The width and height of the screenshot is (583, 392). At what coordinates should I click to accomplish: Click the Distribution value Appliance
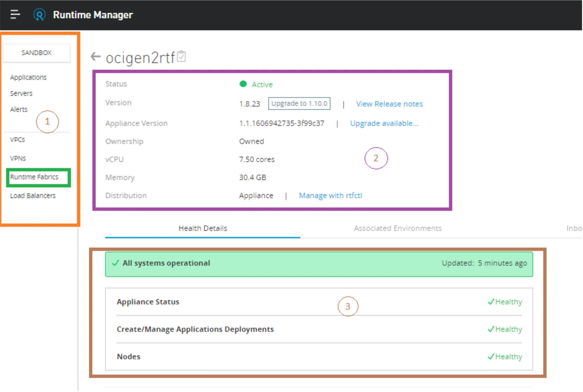tap(256, 195)
